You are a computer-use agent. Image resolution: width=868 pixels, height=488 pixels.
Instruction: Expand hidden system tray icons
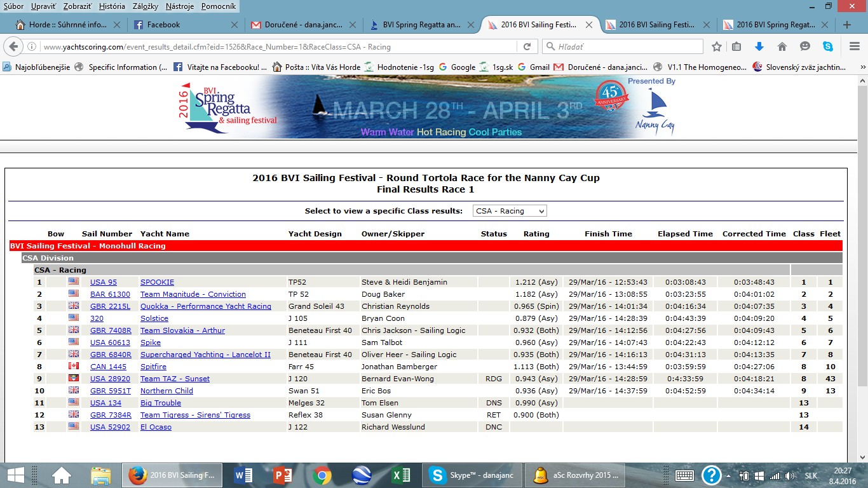[728, 476]
